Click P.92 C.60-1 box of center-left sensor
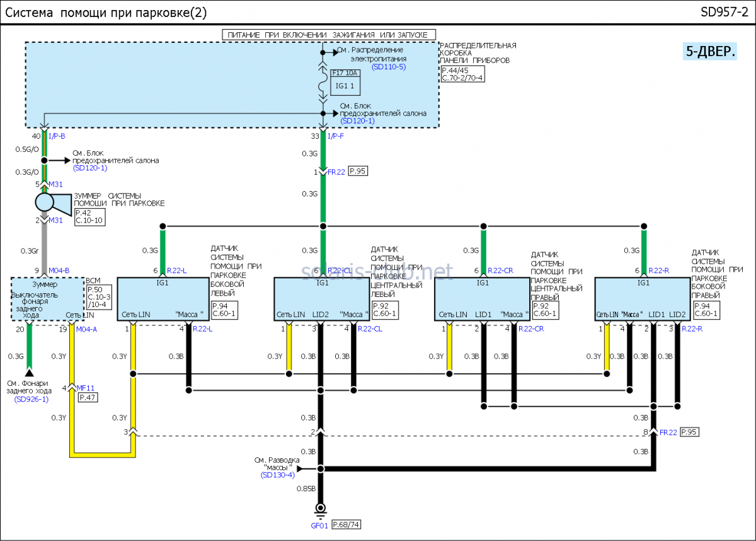Screen dimensions: 756x541 click(385, 310)
